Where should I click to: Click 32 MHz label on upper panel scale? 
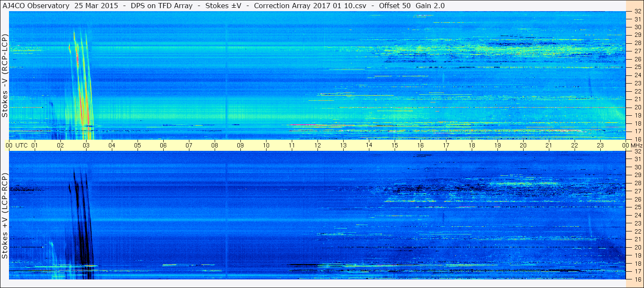pos(638,12)
